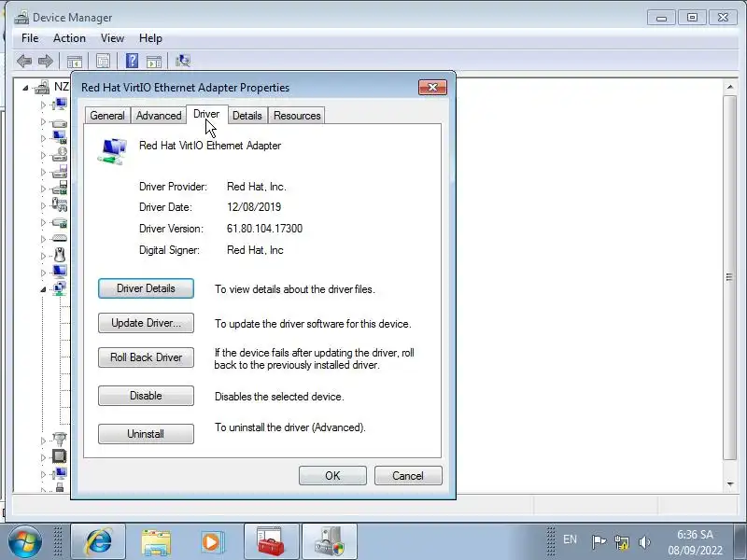747x560 pixels.
Task: Expand the node beside the DVD drive icon
Action: (x=43, y=155)
